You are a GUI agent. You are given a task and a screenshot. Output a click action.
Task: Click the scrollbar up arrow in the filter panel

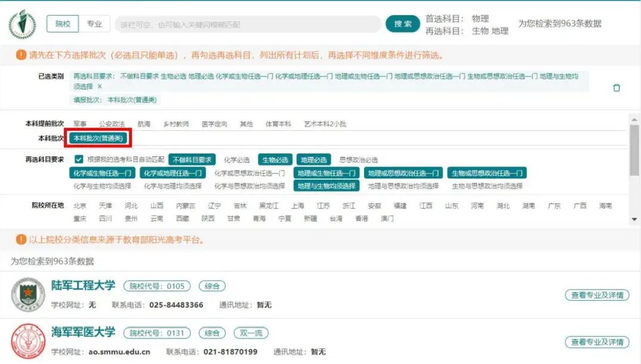634,118
